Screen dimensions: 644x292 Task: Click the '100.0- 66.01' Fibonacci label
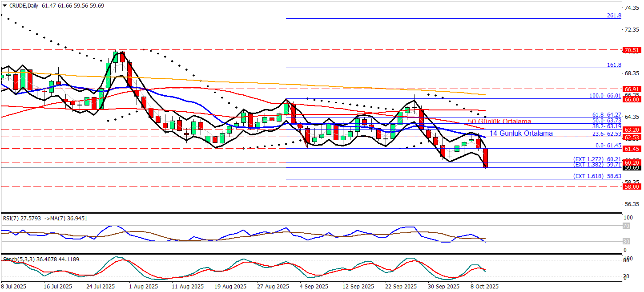pos(605,96)
